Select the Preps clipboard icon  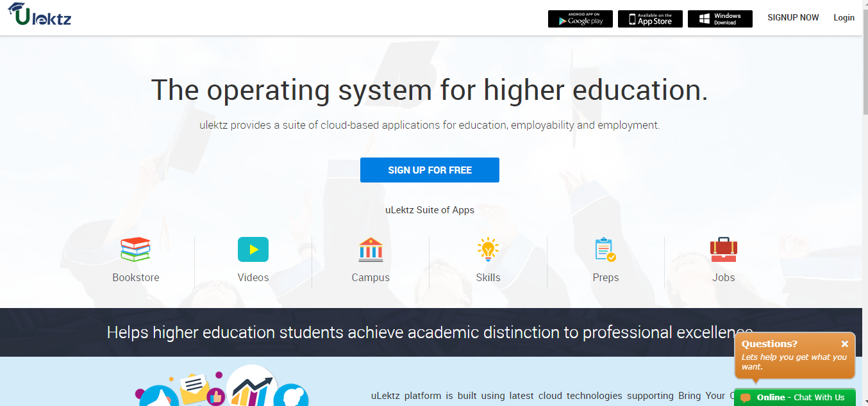605,249
